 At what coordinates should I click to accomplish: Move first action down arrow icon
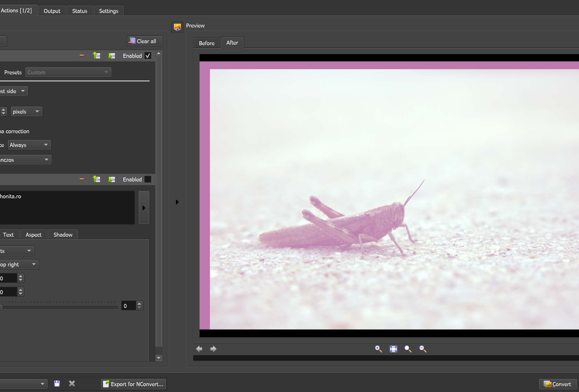point(111,56)
